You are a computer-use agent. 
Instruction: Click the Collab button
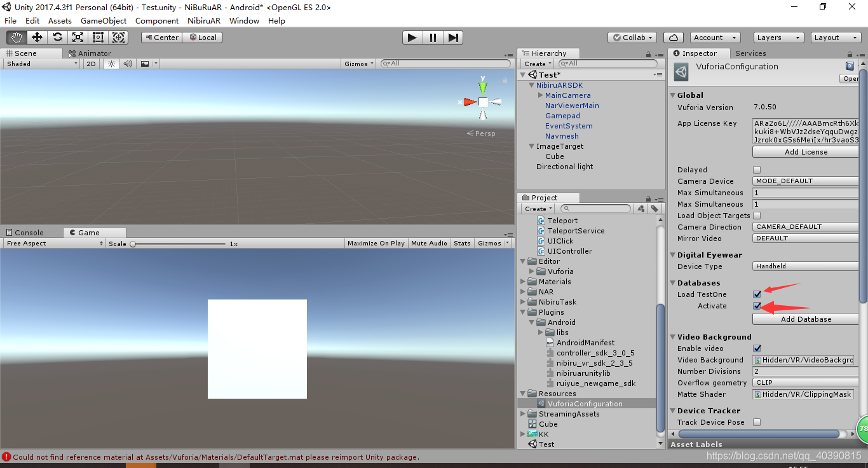click(632, 38)
